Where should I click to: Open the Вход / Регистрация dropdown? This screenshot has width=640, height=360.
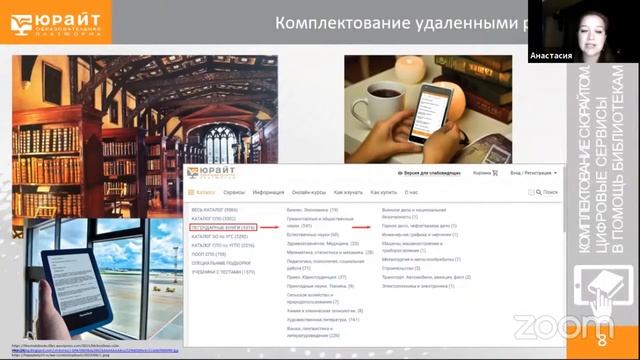[x=533, y=173]
